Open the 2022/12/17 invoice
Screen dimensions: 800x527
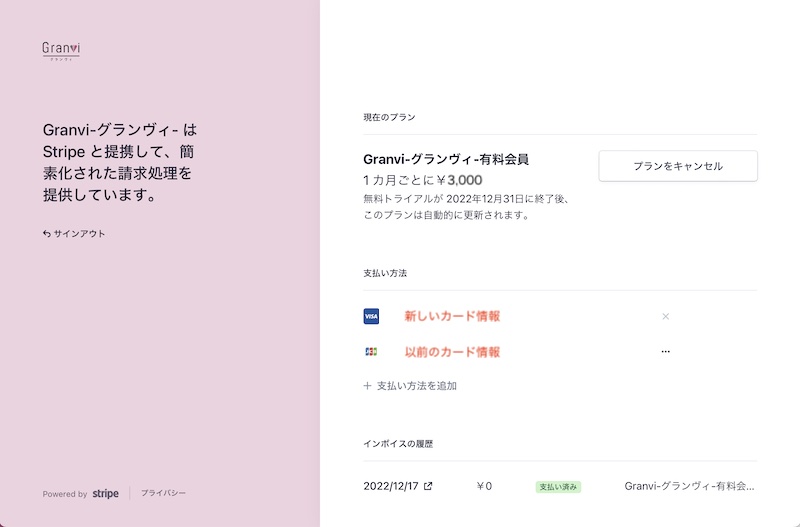click(x=391, y=486)
